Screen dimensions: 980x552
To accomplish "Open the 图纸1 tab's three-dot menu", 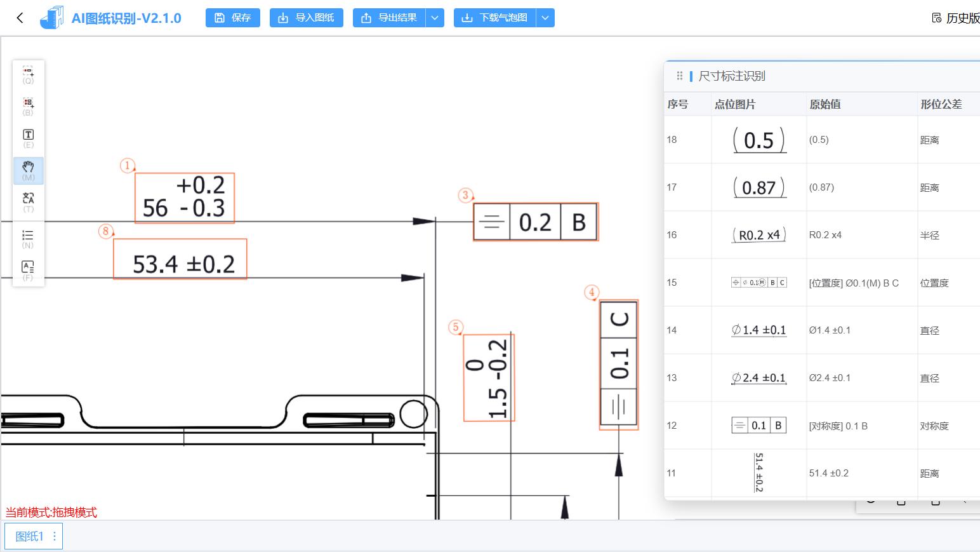I will pyautogui.click(x=55, y=536).
